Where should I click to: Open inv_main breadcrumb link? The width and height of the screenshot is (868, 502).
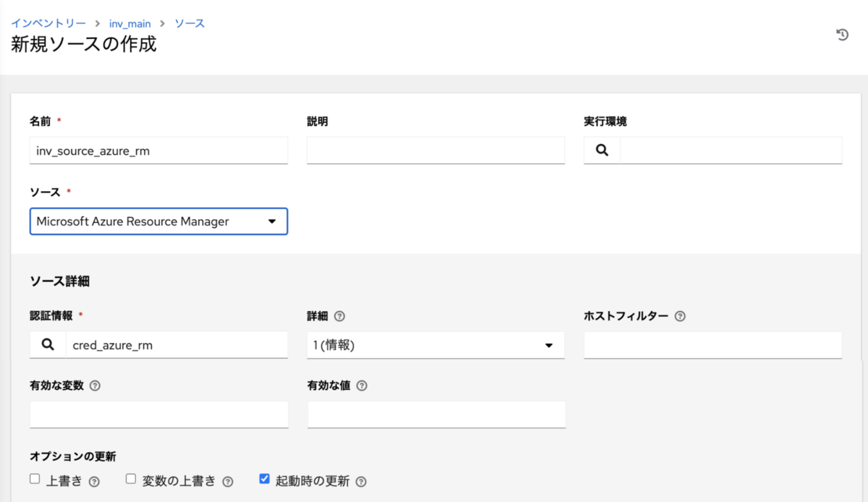pyautogui.click(x=130, y=23)
